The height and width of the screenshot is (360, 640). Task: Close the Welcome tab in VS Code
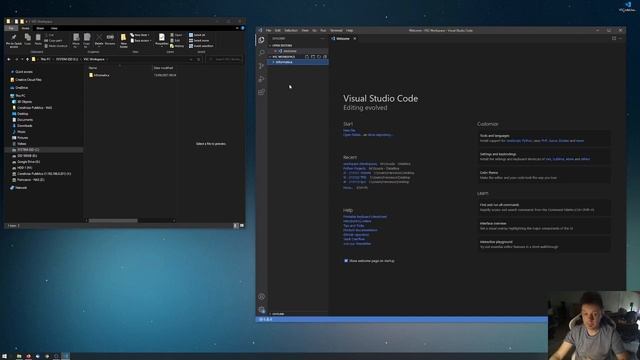pyautogui.click(x=355, y=38)
